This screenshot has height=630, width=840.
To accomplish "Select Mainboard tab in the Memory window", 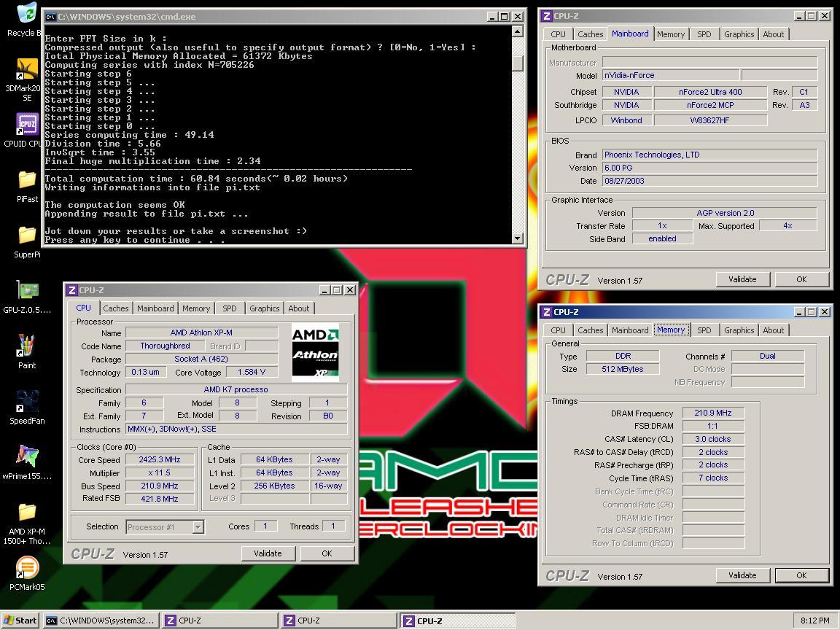I will click(x=630, y=330).
